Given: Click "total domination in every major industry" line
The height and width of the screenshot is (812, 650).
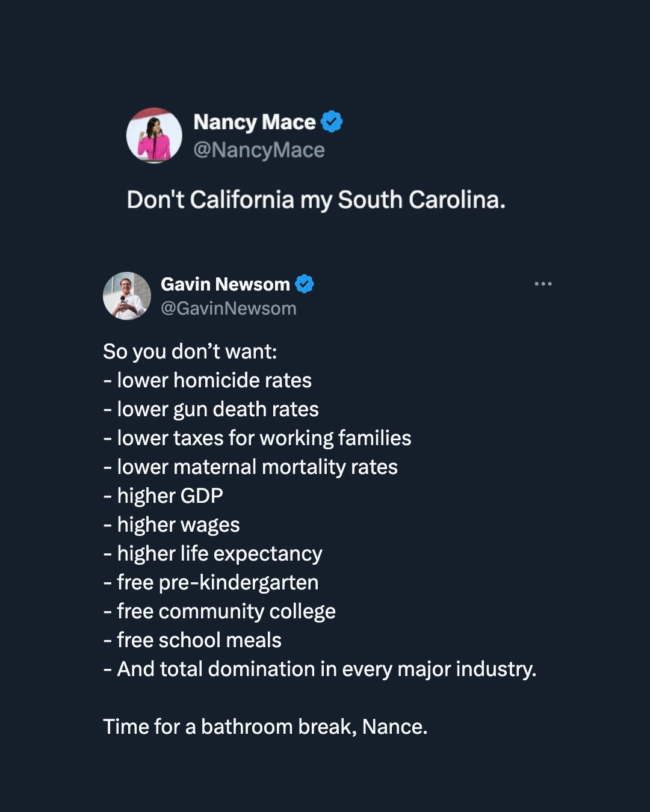Looking at the screenshot, I should (326, 669).
